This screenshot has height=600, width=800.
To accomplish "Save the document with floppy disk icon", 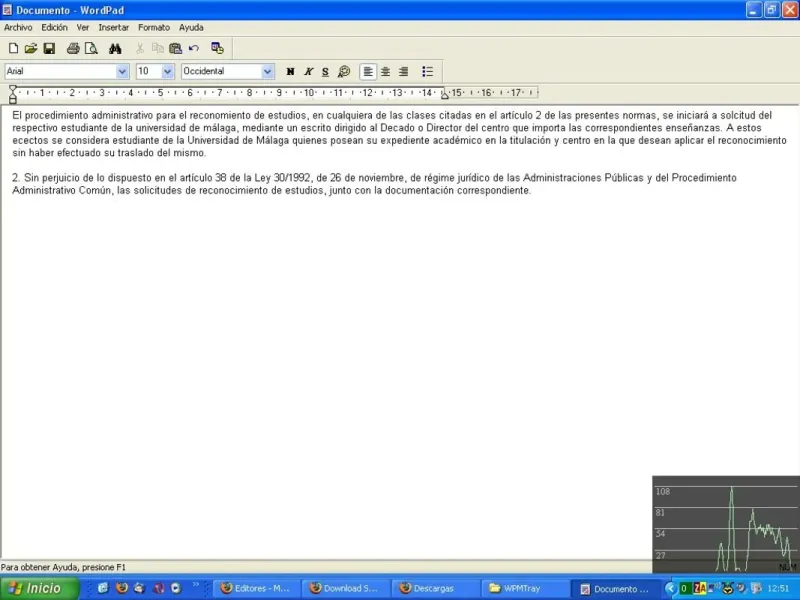I will pyautogui.click(x=49, y=48).
